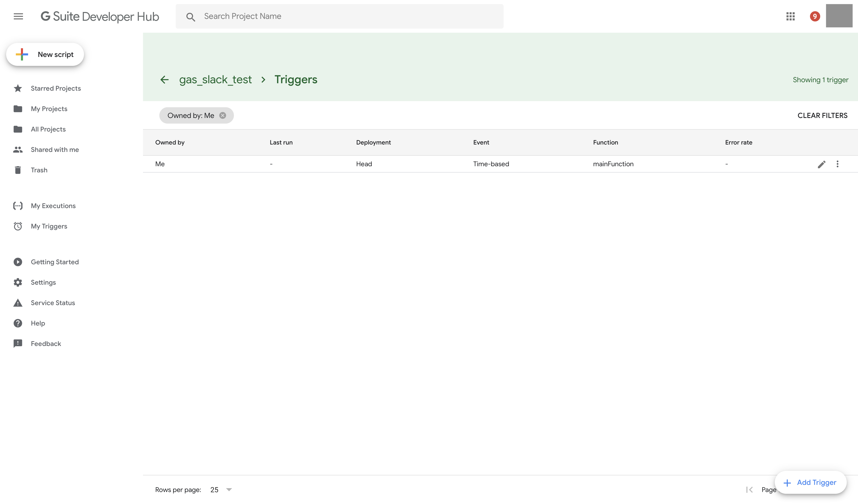Click the play icon beside Getting Started
This screenshot has height=504, width=858.
click(x=18, y=262)
